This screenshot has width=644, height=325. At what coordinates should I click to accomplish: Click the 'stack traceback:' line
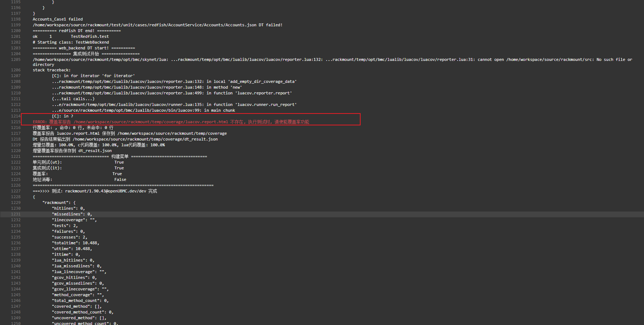(x=52, y=70)
